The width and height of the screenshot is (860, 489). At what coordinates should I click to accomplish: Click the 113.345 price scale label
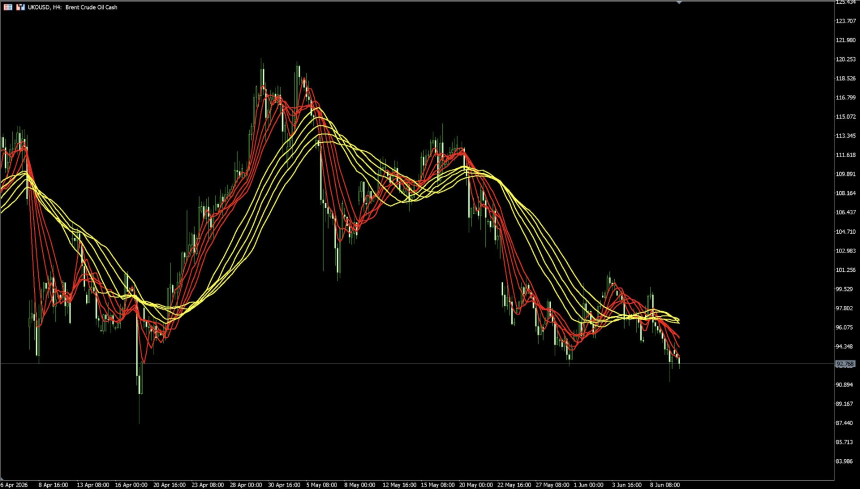[x=846, y=136]
